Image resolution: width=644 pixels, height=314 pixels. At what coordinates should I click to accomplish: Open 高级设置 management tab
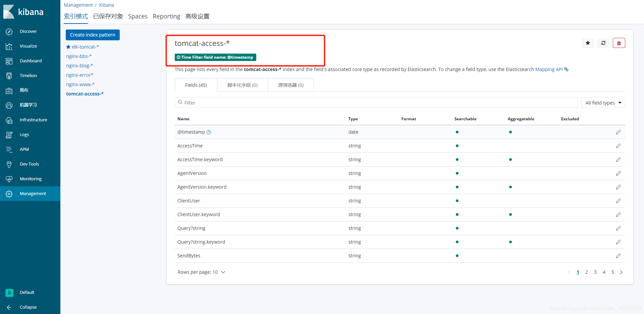click(197, 16)
